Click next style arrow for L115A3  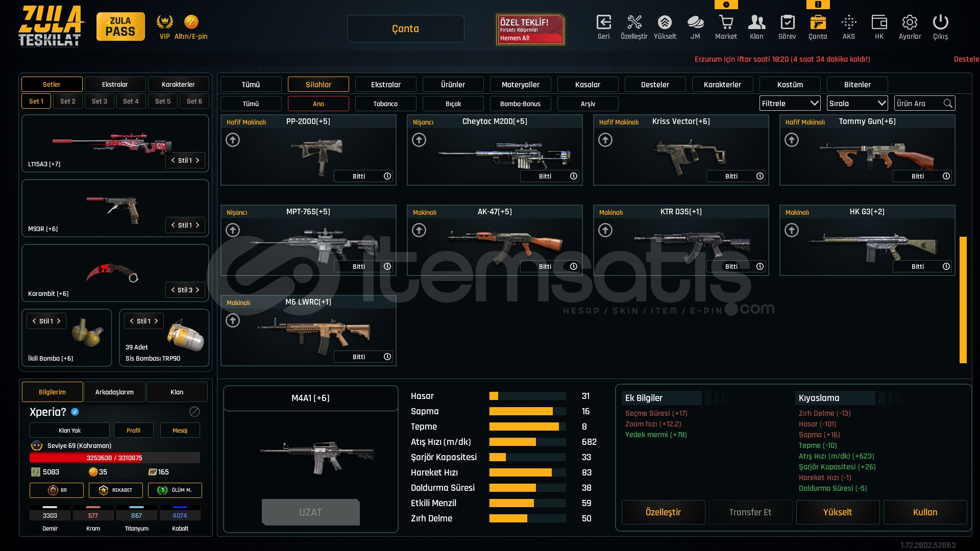tap(198, 160)
